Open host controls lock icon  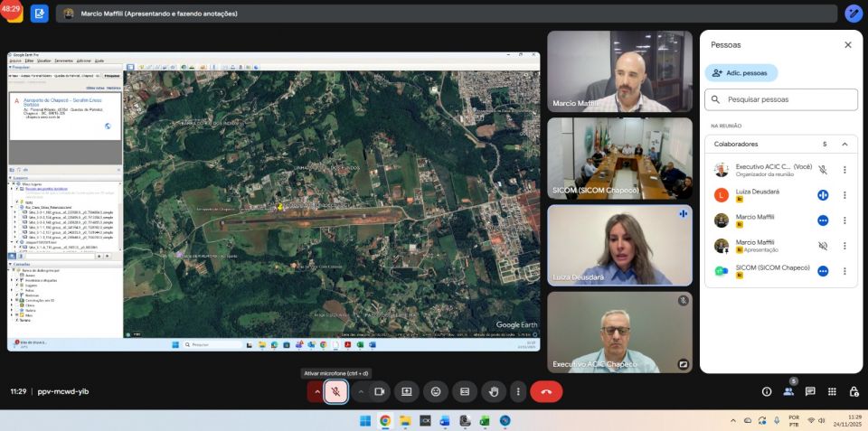point(854,391)
